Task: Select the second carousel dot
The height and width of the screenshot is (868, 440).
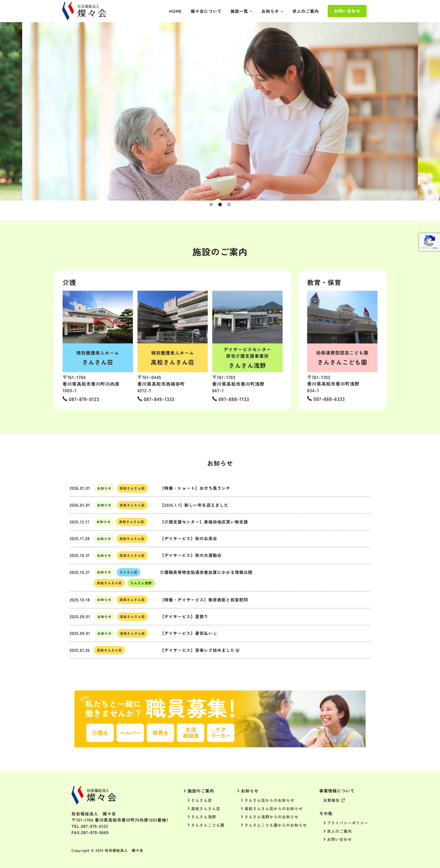Action: pyautogui.click(x=220, y=205)
